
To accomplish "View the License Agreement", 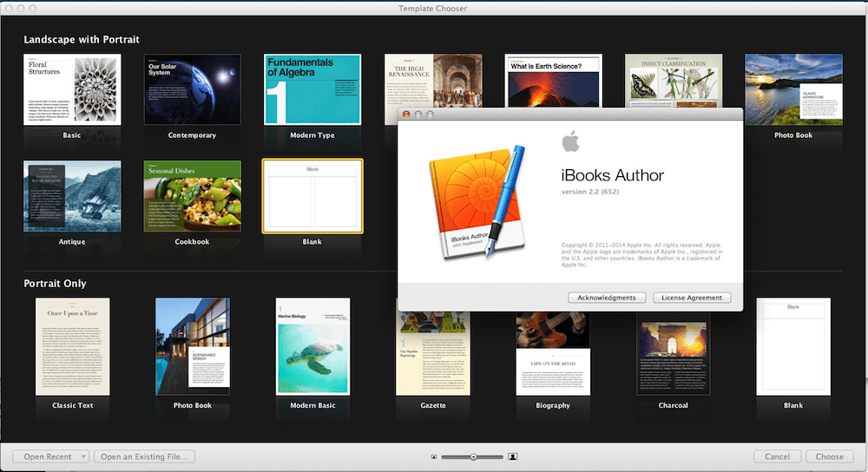I will (x=692, y=298).
